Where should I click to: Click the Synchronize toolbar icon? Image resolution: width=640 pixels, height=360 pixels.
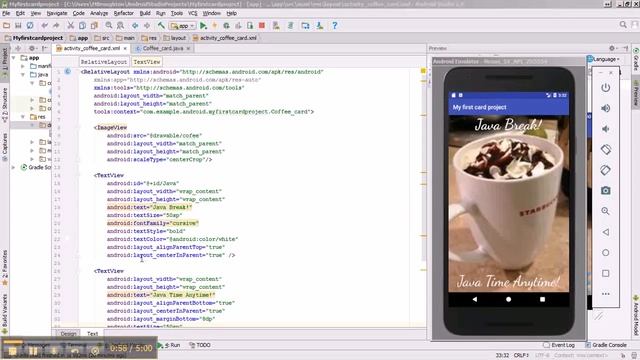tap(30, 25)
